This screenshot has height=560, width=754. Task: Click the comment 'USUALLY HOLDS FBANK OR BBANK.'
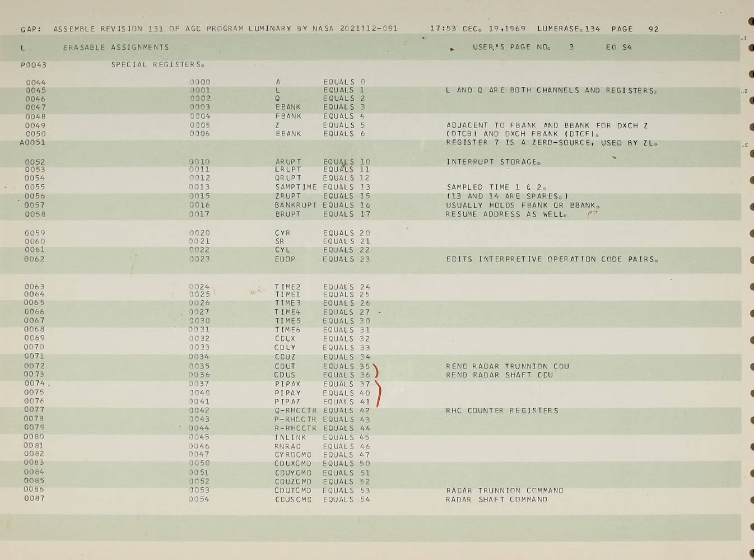pos(523,205)
